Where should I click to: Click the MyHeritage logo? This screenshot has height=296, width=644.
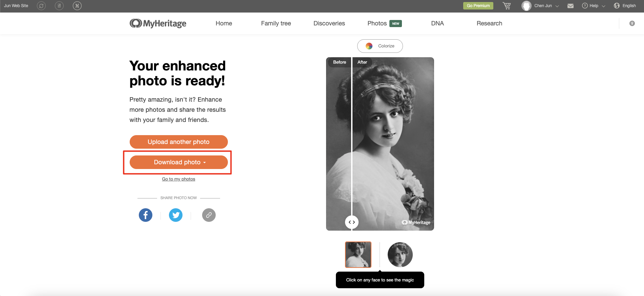(x=157, y=23)
